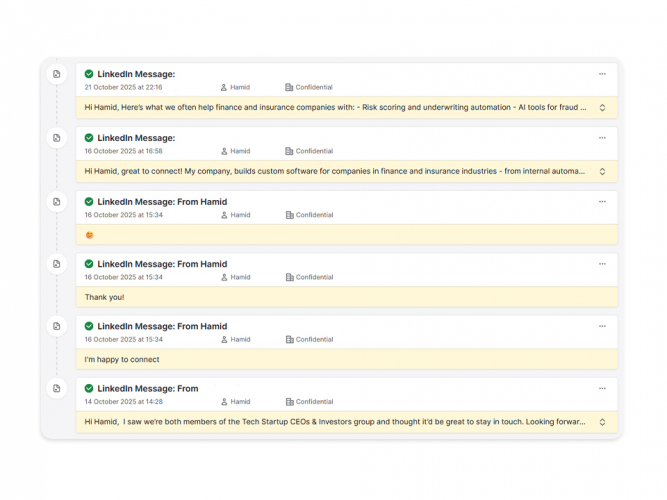The width and height of the screenshot is (667, 500).
Task: Click document icon beside 21 October message
Action: 57,74
